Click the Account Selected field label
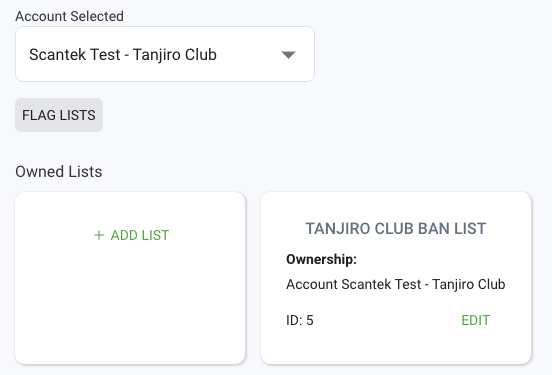Image resolution: width=552 pixels, height=375 pixels. click(x=69, y=16)
